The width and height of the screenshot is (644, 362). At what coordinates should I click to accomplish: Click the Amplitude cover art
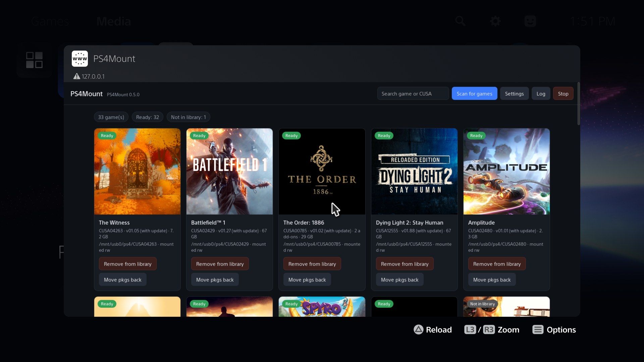[506, 171]
